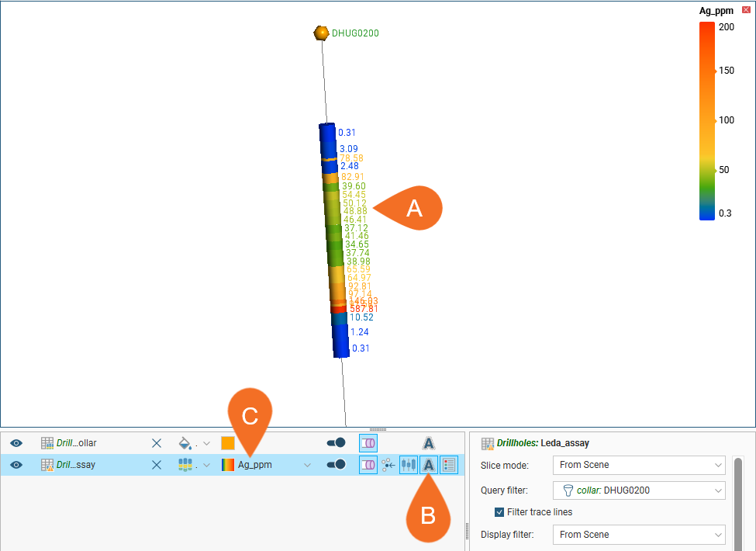This screenshot has width=756, height=551.
Task: Open the Slice mode dropdown
Action: [639, 465]
